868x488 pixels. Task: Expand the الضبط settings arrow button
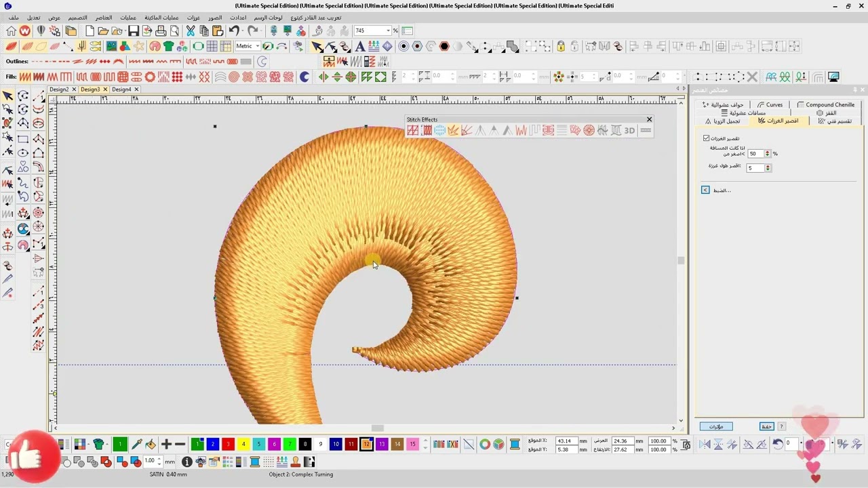705,190
